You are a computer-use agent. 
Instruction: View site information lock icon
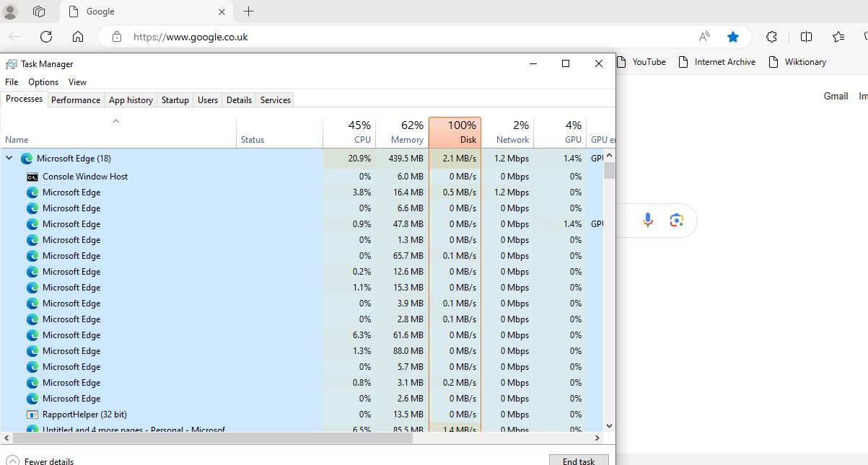(118, 37)
